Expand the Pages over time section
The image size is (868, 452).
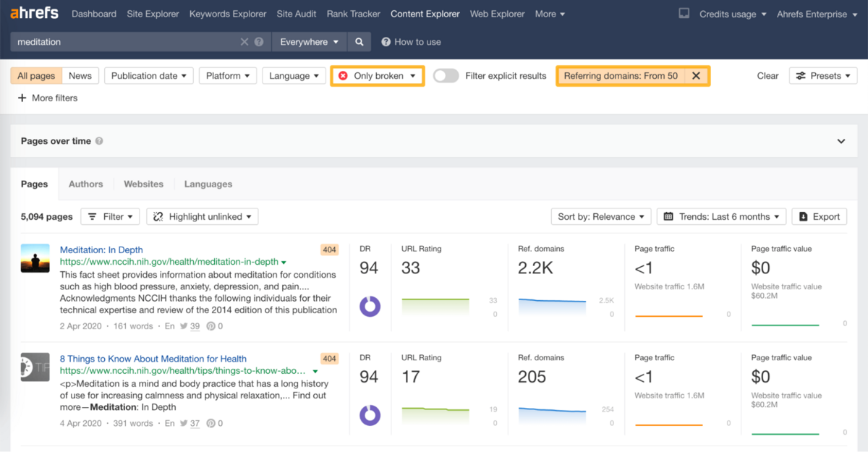(841, 141)
